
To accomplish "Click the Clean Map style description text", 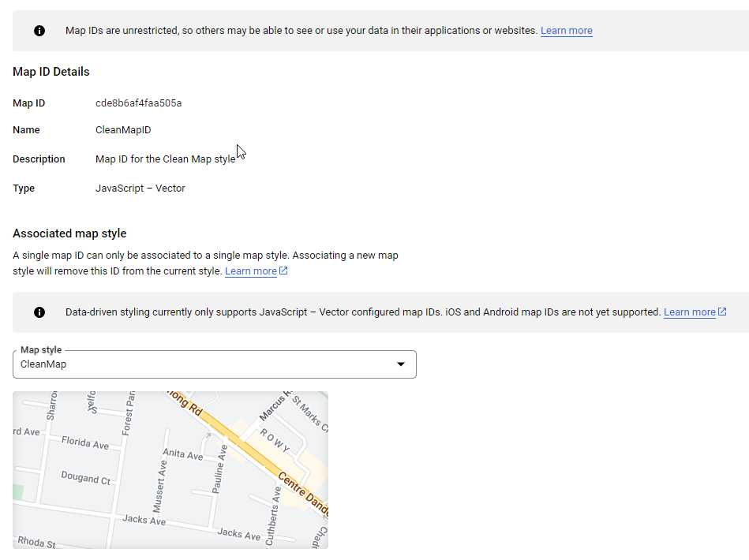I will (165, 159).
